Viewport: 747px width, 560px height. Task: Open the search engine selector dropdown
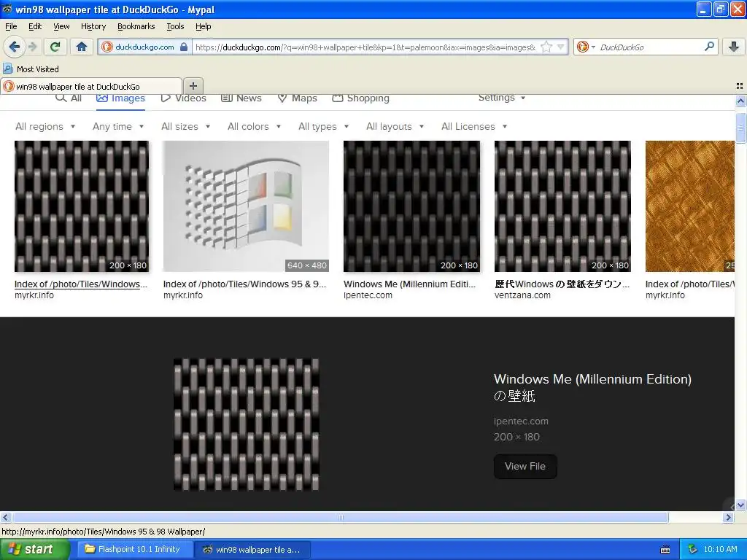tap(586, 47)
